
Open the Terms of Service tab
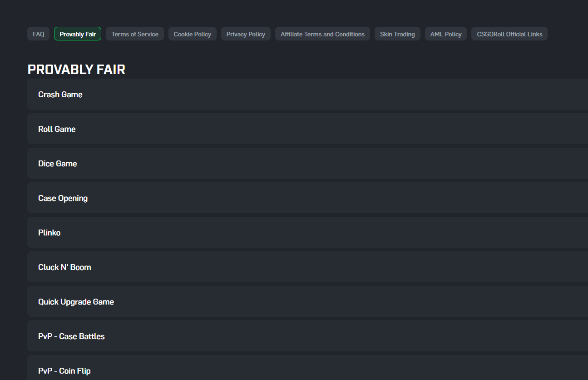[x=134, y=34]
